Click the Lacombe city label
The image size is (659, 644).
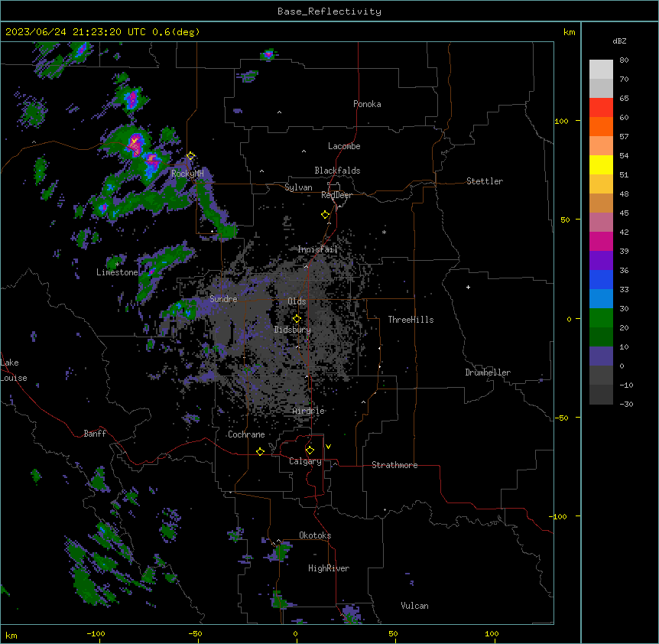coord(344,146)
